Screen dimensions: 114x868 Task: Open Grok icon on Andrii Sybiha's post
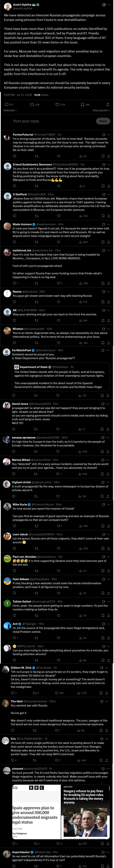104,5
